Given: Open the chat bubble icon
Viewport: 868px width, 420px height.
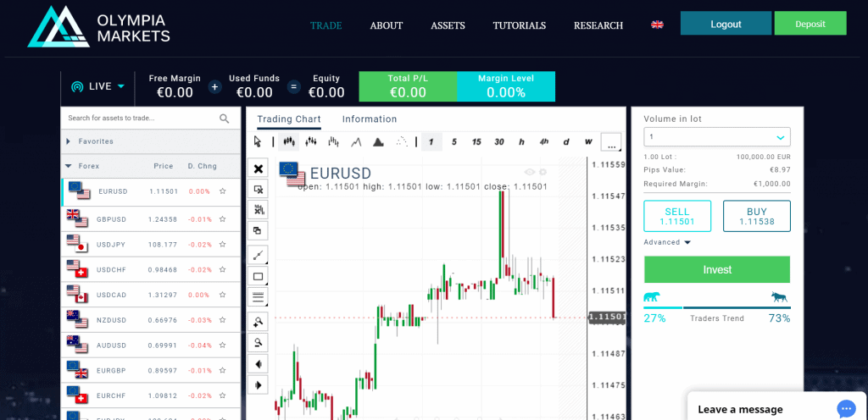Looking at the screenshot, I should pyautogui.click(x=846, y=409).
